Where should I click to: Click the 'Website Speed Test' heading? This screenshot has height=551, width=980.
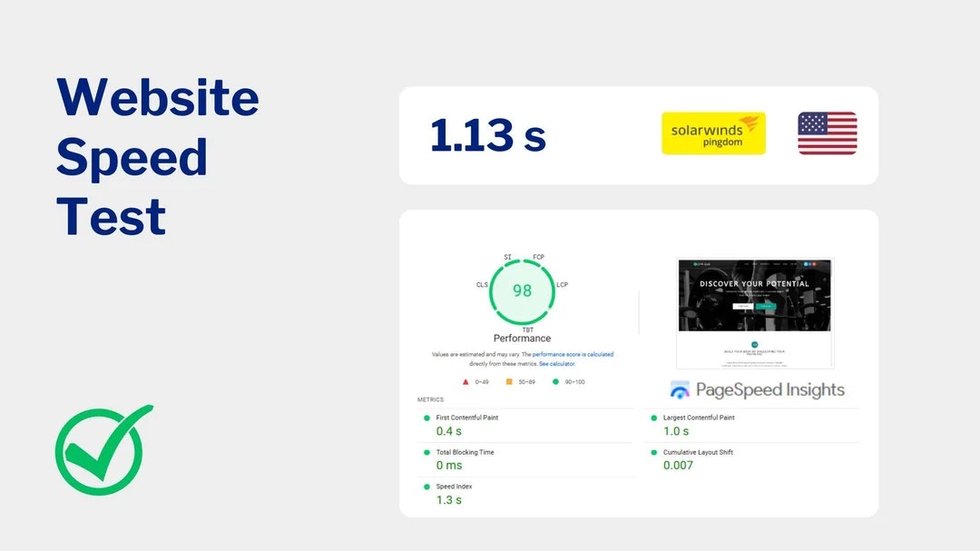coord(158,156)
